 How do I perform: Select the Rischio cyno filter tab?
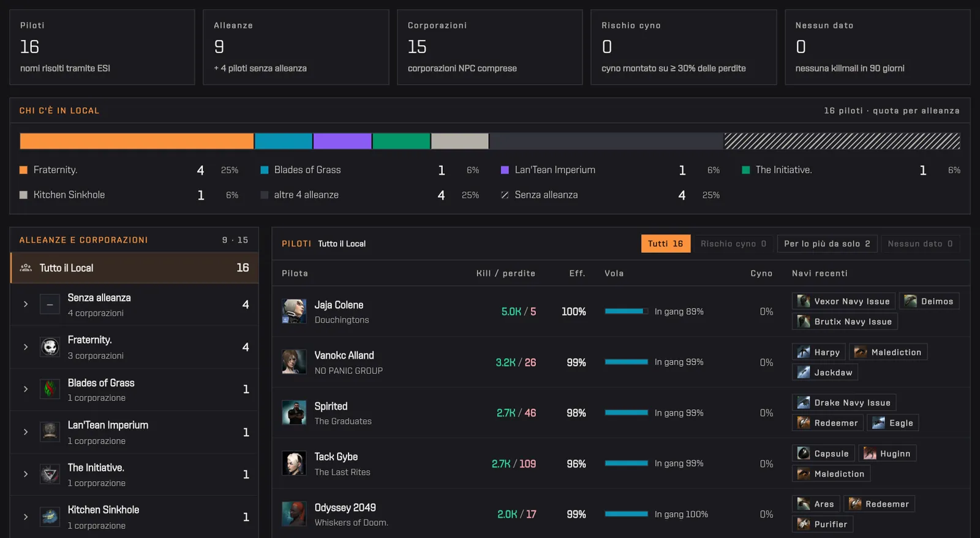(x=733, y=244)
